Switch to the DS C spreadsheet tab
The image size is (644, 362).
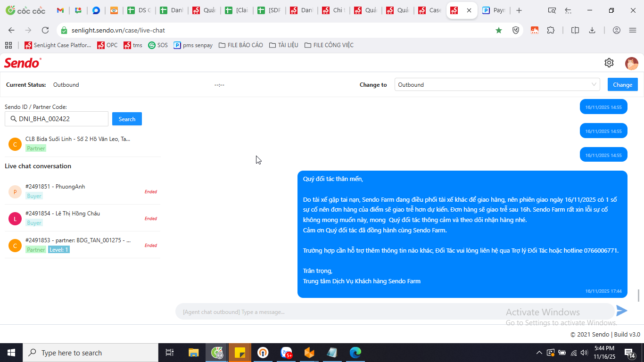(140, 10)
